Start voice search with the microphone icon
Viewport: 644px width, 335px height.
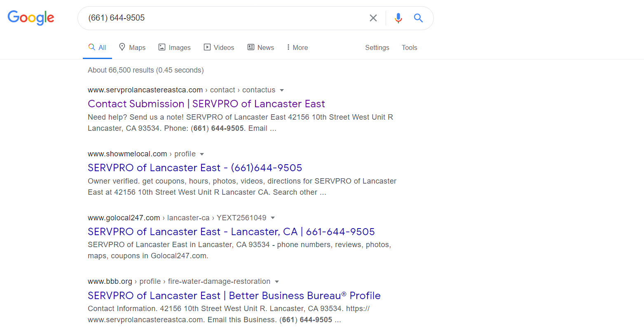tap(398, 18)
